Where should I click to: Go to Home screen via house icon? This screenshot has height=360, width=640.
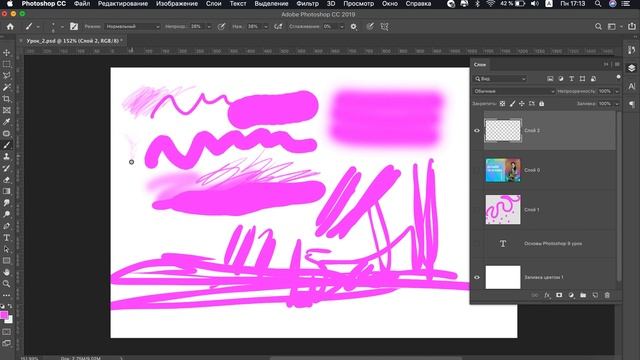[10, 27]
